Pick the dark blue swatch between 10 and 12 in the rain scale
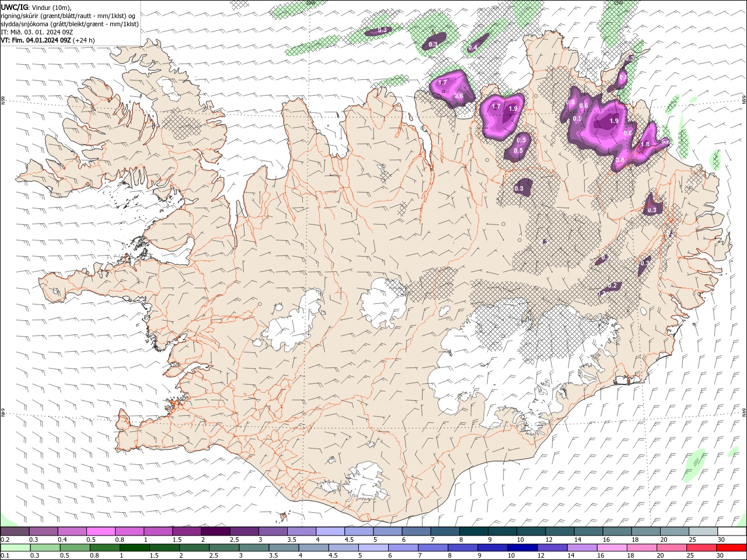Screen dimensions: 747x560 click(x=521, y=548)
